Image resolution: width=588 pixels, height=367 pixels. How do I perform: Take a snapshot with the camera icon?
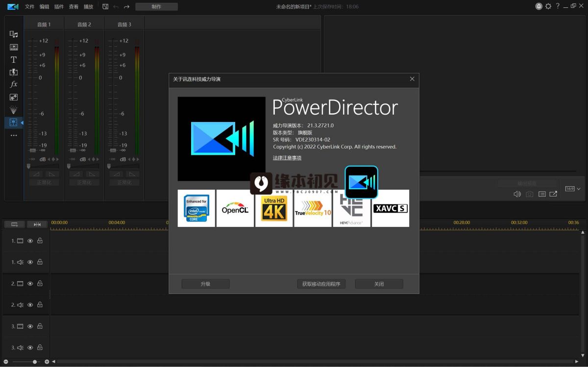click(x=530, y=194)
